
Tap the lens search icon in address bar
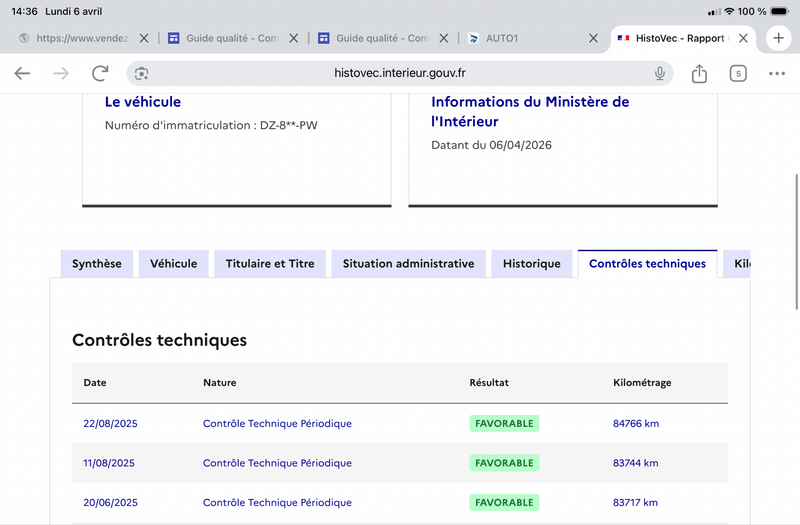[142, 73]
